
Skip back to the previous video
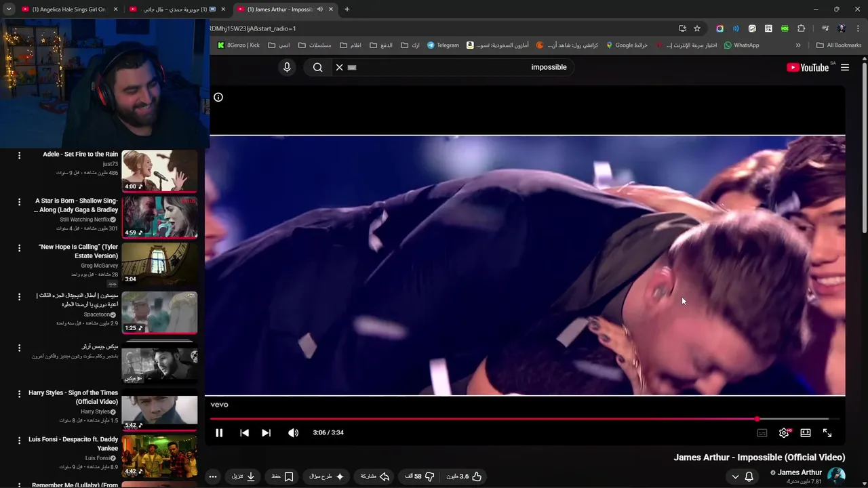244,432
